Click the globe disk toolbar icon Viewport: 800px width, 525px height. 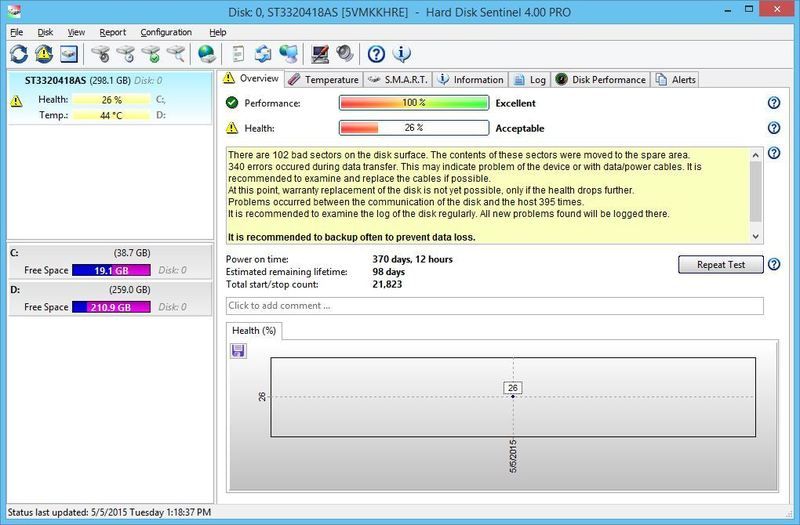click(207, 54)
